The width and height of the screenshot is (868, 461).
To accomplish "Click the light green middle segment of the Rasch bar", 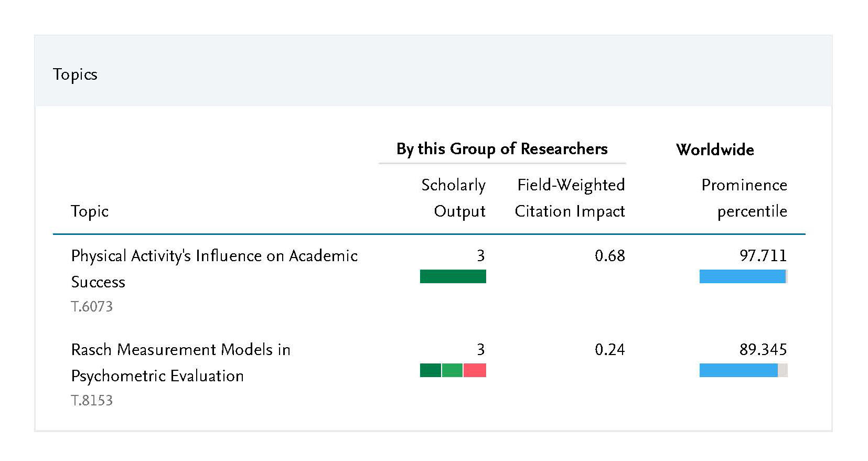I will click(x=452, y=370).
